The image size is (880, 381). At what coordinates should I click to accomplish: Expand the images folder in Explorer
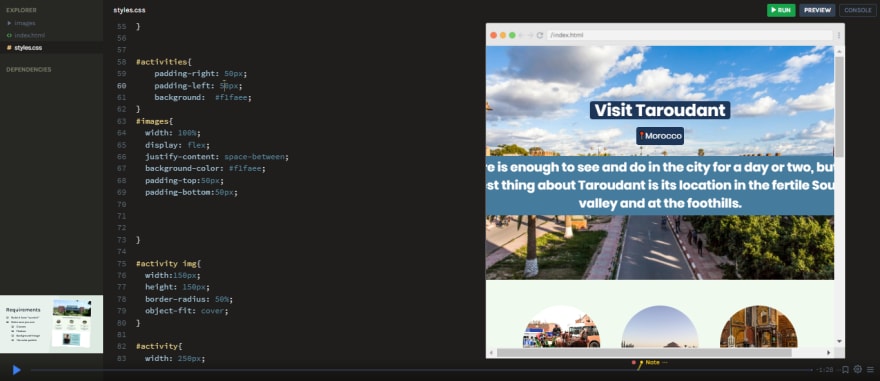21,23
